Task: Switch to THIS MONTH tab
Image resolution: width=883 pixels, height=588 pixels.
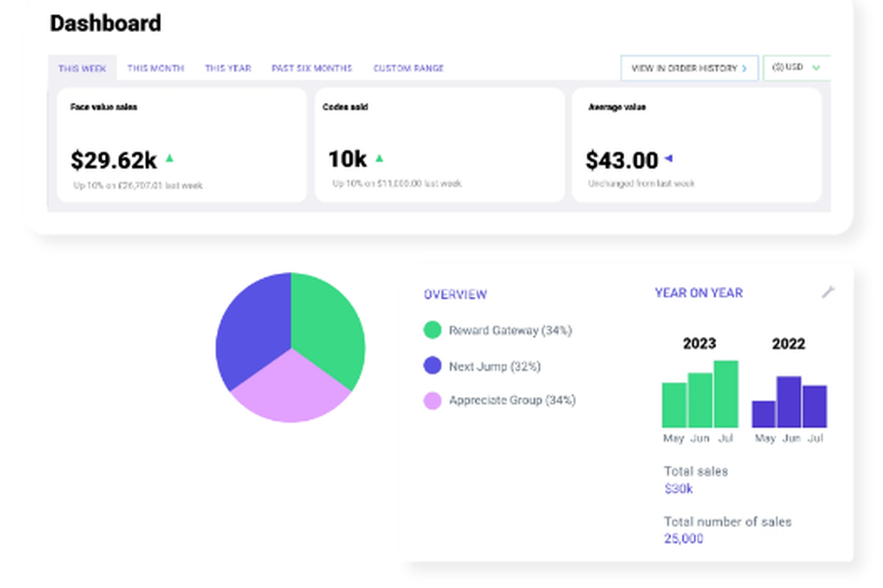Action: point(155,68)
